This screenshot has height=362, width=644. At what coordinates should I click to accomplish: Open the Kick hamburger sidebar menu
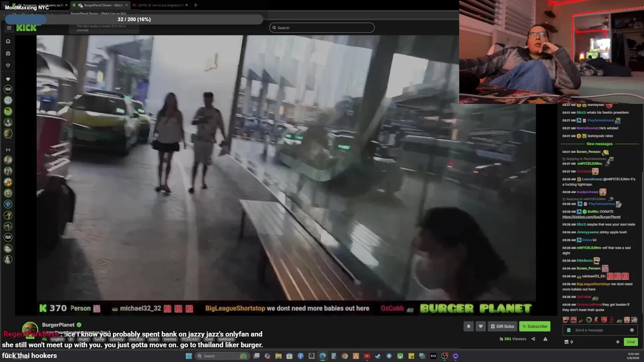pyautogui.click(x=9, y=28)
